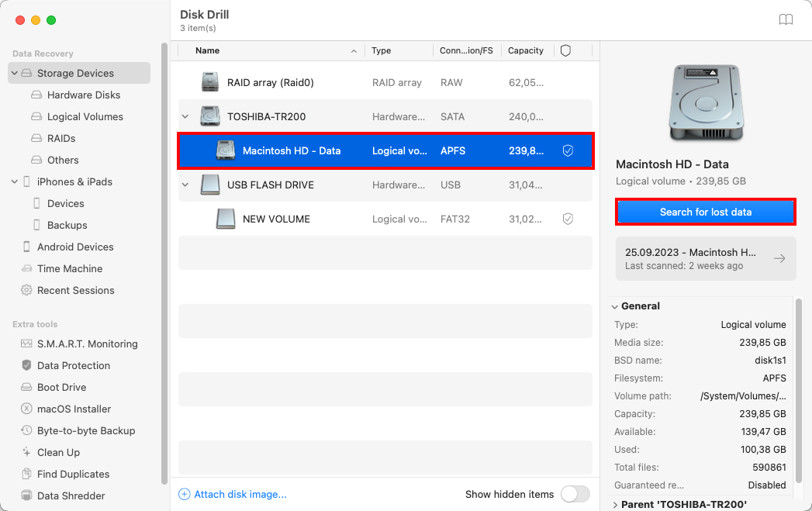Click the Search for lost data button

click(x=704, y=210)
